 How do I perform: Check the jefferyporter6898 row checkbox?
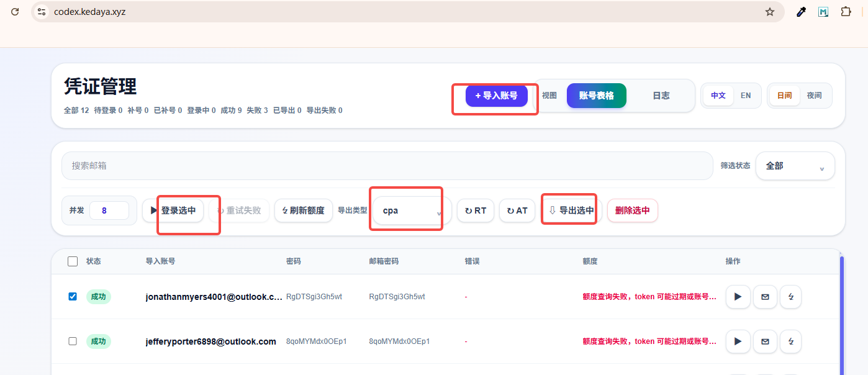[73, 341]
